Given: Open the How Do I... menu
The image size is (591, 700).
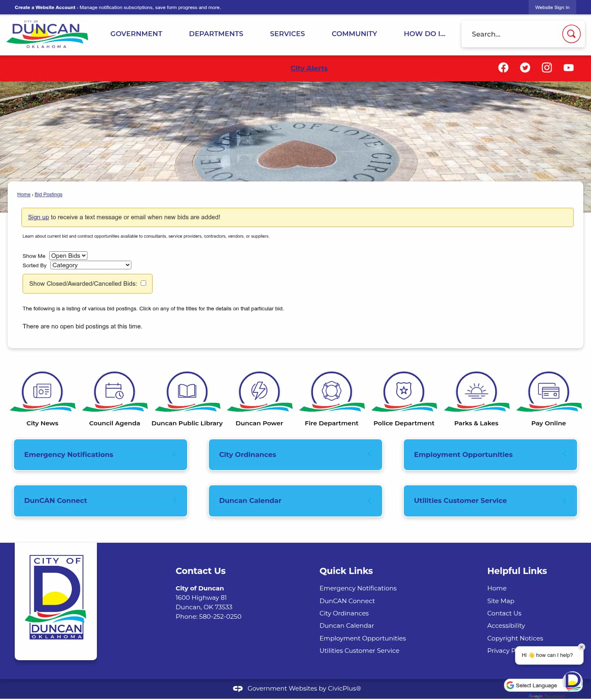Looking at the screenshot, I should pyautogui.click(x=424, y=34).
